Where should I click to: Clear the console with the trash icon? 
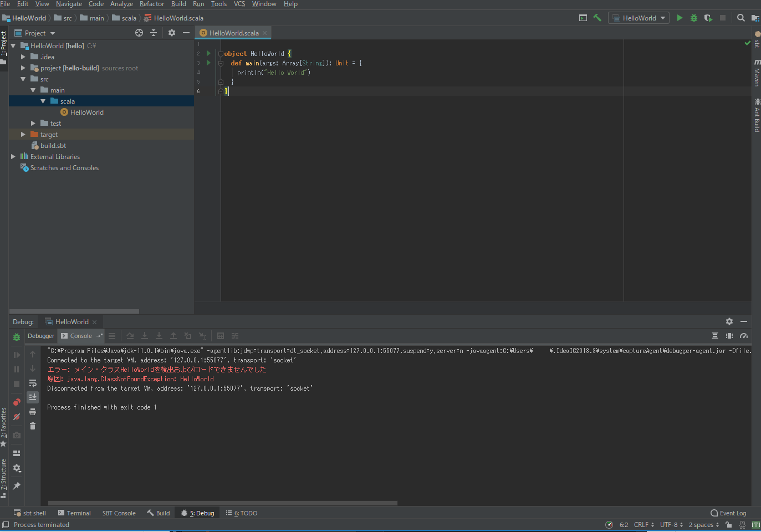(33, 426)
